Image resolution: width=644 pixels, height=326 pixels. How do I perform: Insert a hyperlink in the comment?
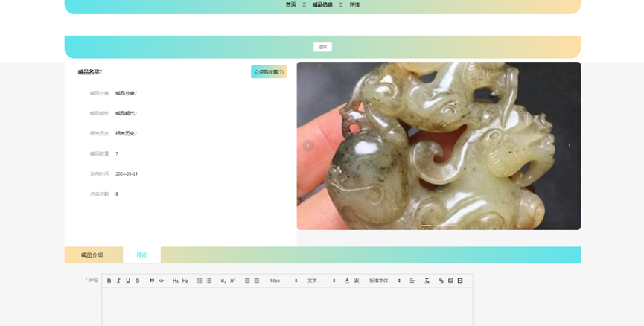[x=441, y=281]
